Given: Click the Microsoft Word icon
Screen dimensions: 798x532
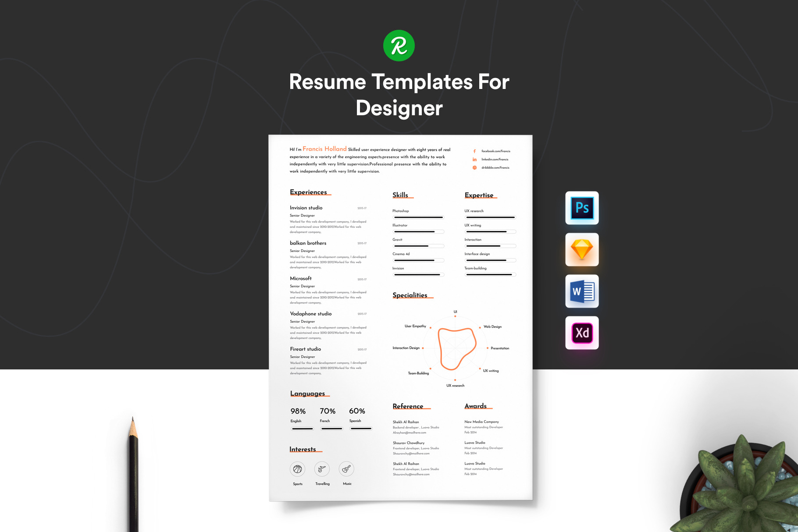Looking at the screenshot, I should point(582,291).
